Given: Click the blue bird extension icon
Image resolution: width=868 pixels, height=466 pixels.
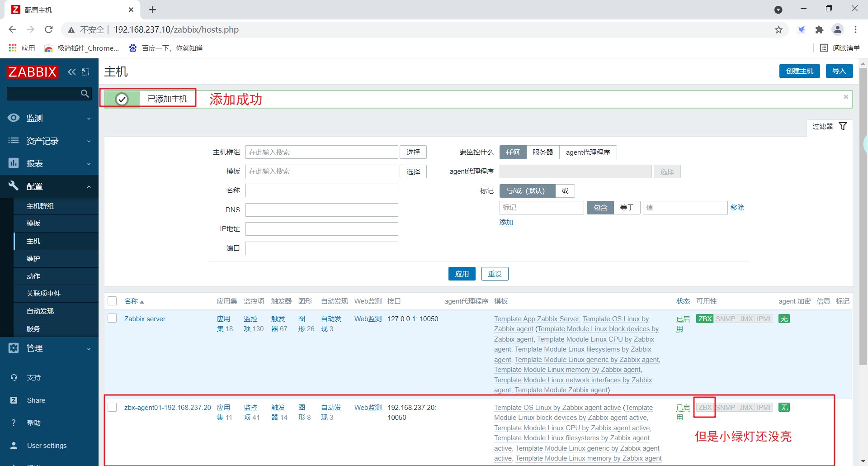Looking at the screenshot, I should (801, 30).
